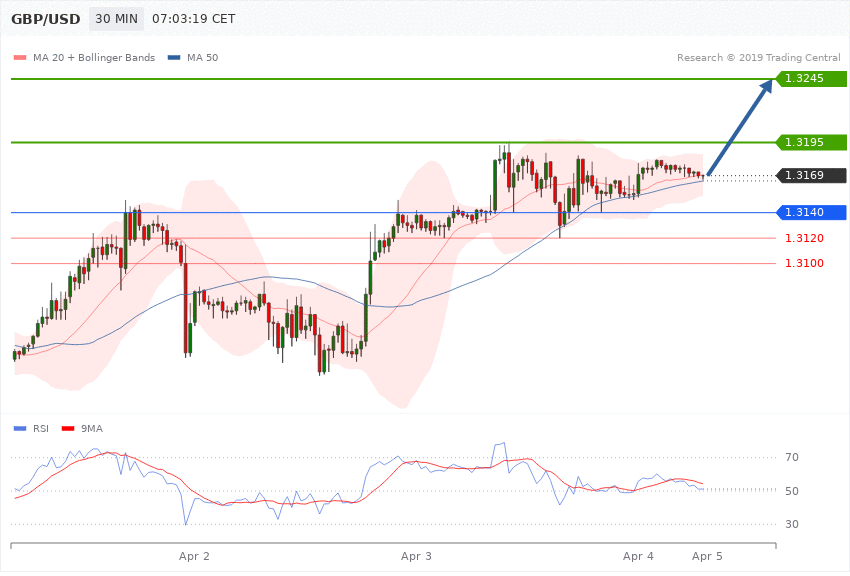Select the 30 MIN timeframe label
The height and width of the screenshot is (576, 850).
tap(117, 19)
